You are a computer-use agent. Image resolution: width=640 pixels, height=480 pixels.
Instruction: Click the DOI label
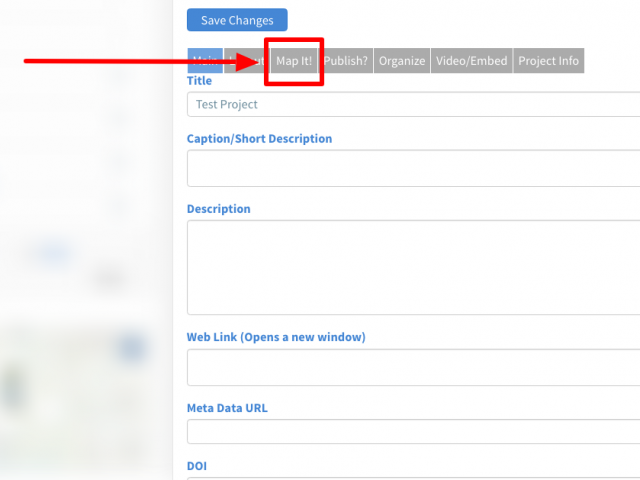point(198,466)
